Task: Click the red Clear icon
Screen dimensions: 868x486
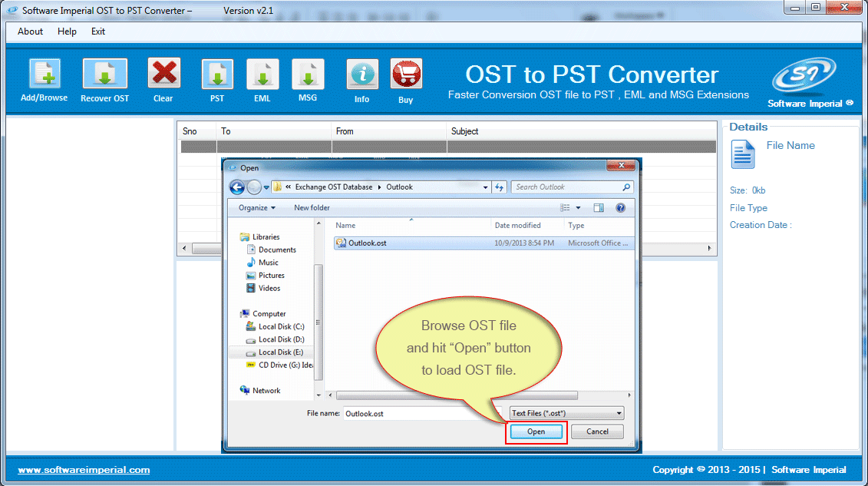Action: click(164, 74)
